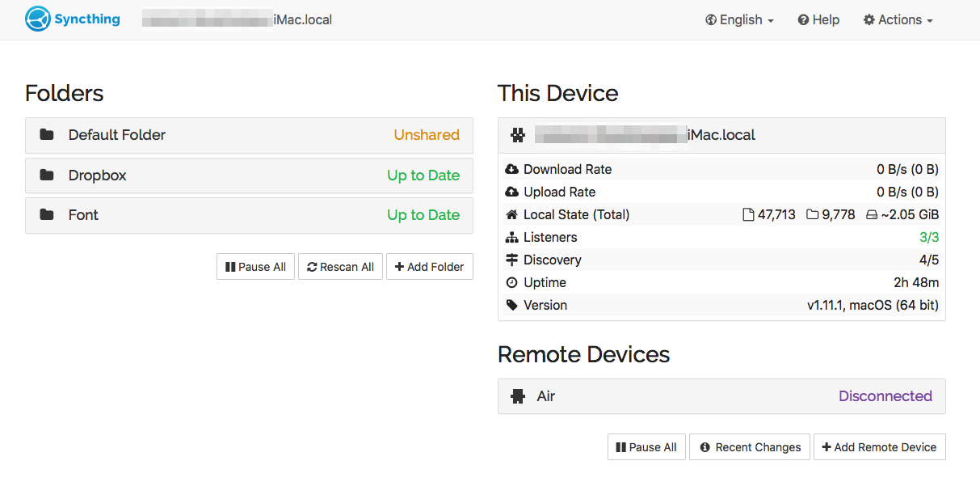
Task: Click the Air device identicon
Action: tap(519, 396)
